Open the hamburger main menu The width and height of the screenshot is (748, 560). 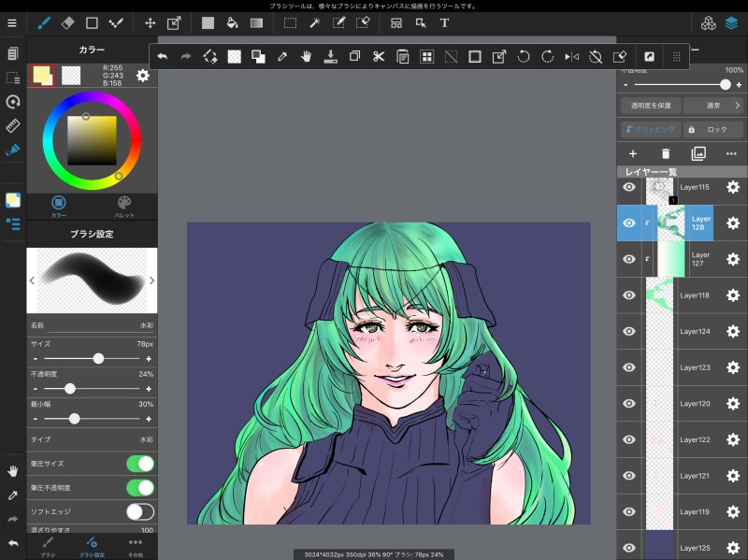[x=12, y=22]
